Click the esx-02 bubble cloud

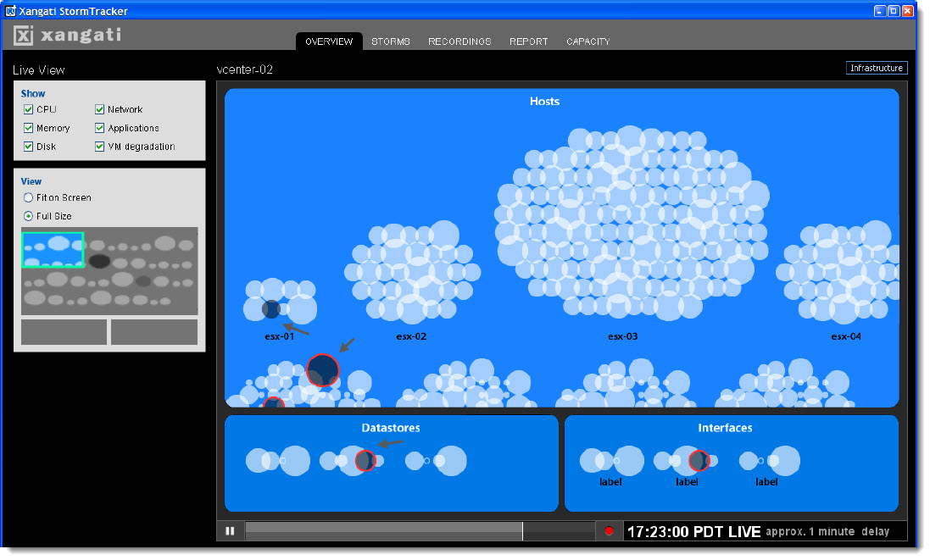(413, 273)
